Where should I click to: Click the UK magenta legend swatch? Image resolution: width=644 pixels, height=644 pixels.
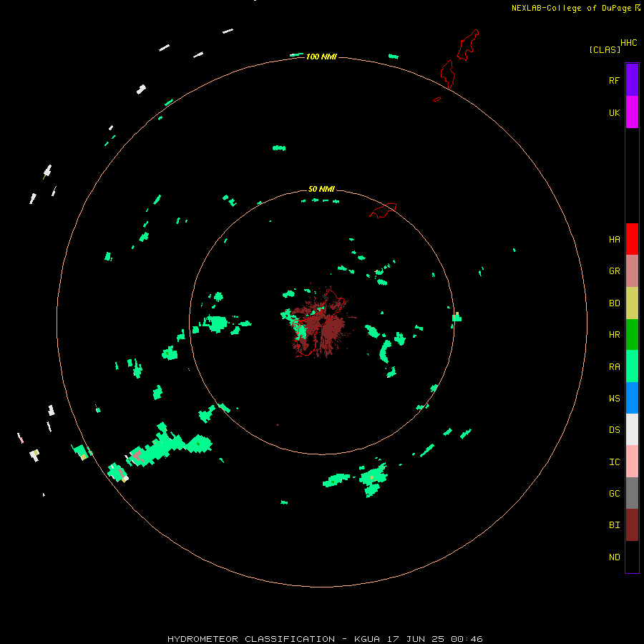tap(632, 112)
